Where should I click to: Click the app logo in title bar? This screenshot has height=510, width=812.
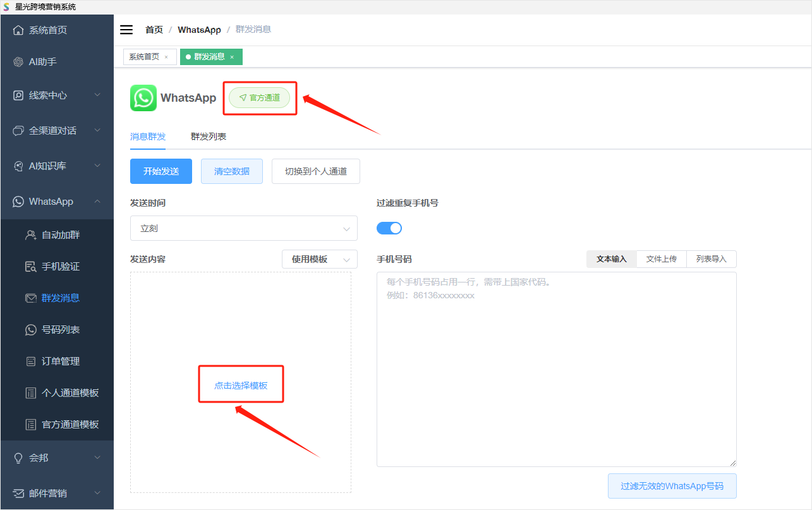[6, 7]
